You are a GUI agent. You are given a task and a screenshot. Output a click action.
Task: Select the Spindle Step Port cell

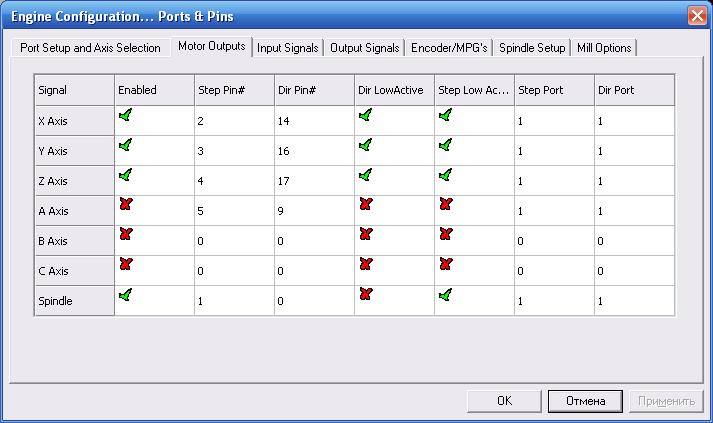click(554, 301)
